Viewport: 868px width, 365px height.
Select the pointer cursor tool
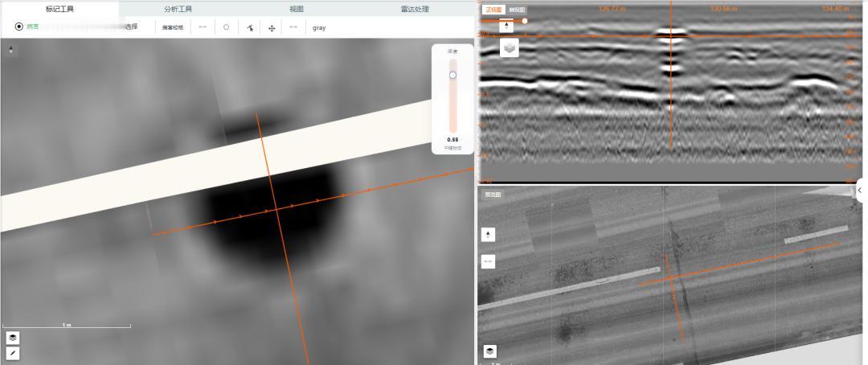(x=250, y=27)
